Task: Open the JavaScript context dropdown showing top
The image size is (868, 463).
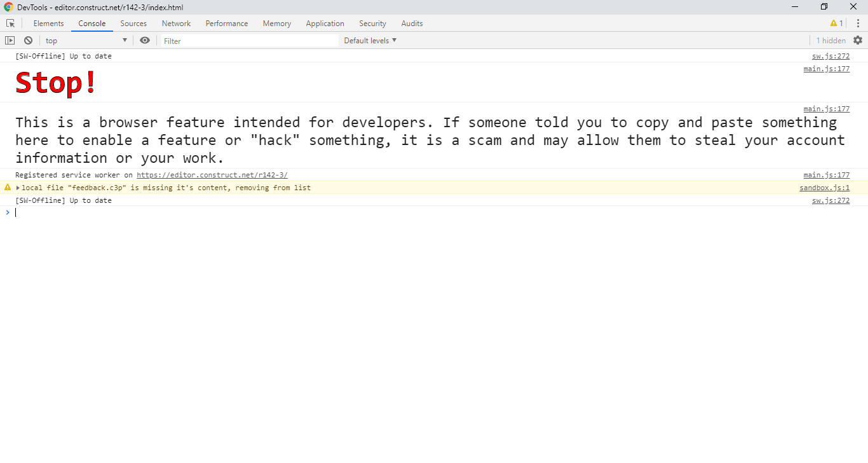Action: [86, 39]
